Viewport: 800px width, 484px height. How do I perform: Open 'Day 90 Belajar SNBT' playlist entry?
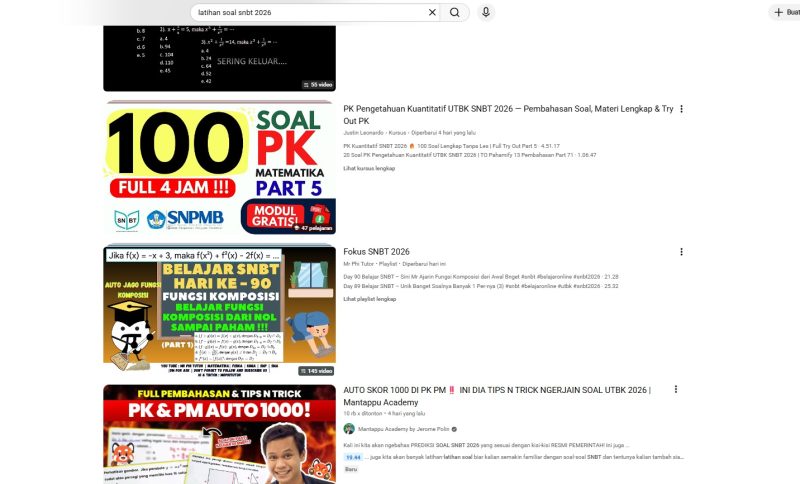(x=481, y=276)
